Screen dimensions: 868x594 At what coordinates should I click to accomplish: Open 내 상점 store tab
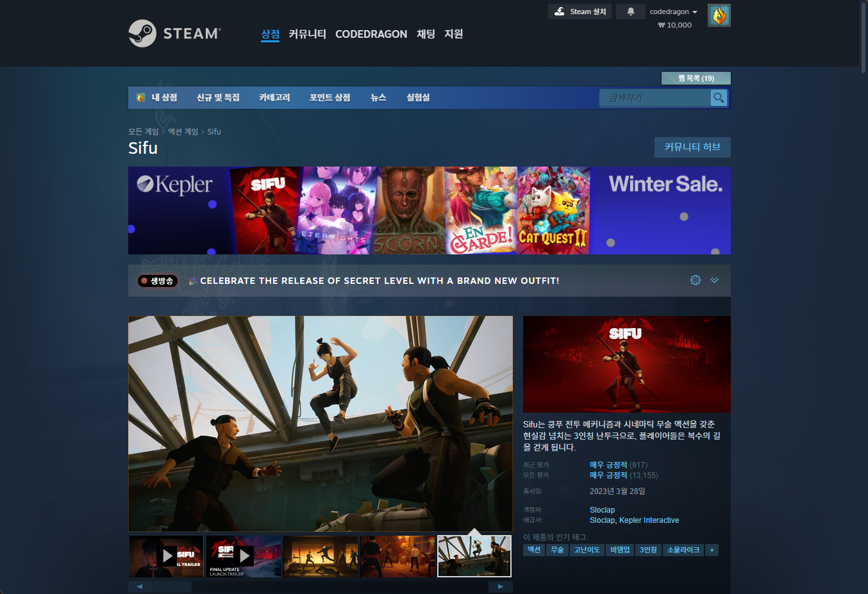(164, 97)
